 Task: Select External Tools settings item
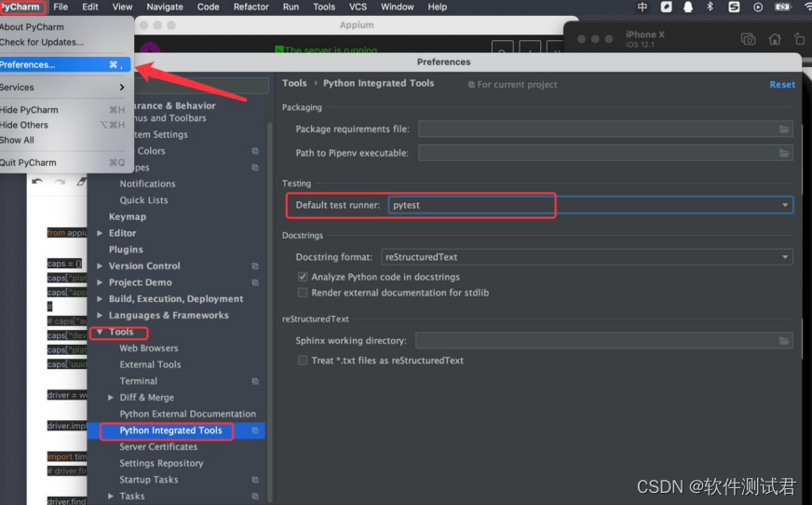click(x=150, y=364)
